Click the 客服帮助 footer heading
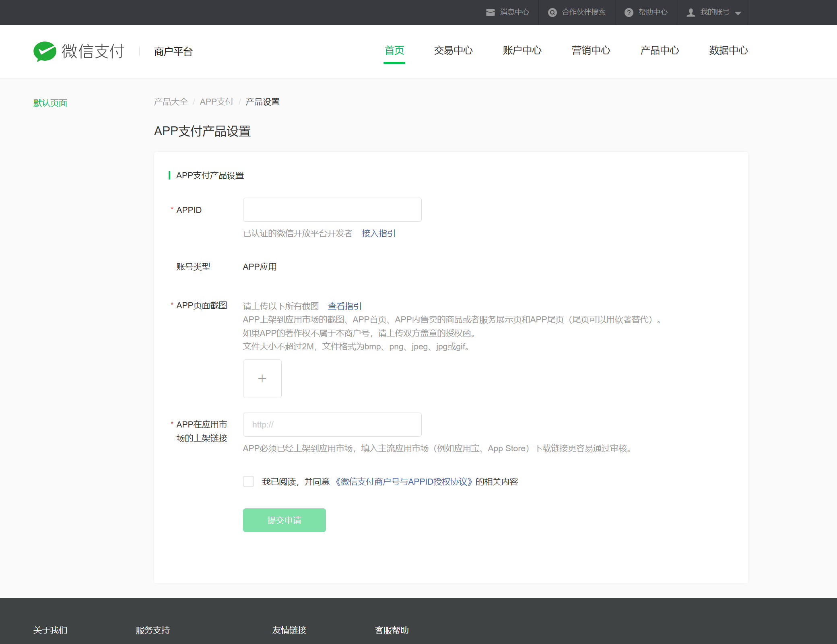Viewport: 837px width, 644px height. [x=392, y=630]
